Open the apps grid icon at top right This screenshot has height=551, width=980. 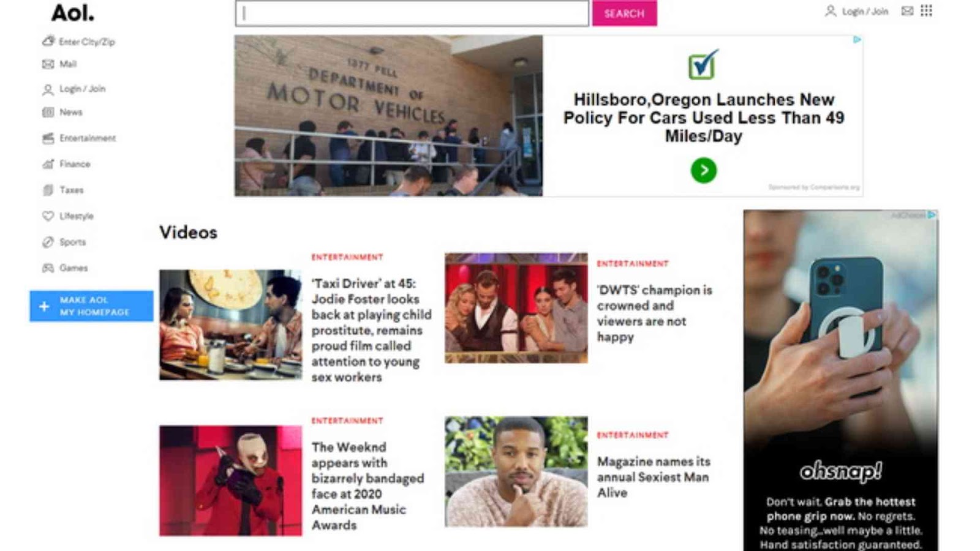click(926, 10)
